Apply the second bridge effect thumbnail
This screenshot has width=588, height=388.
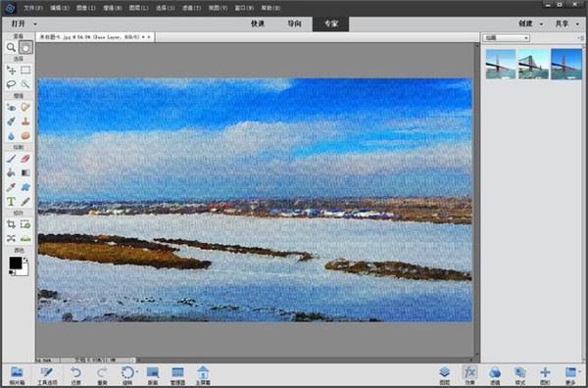[x=533, y=64]
